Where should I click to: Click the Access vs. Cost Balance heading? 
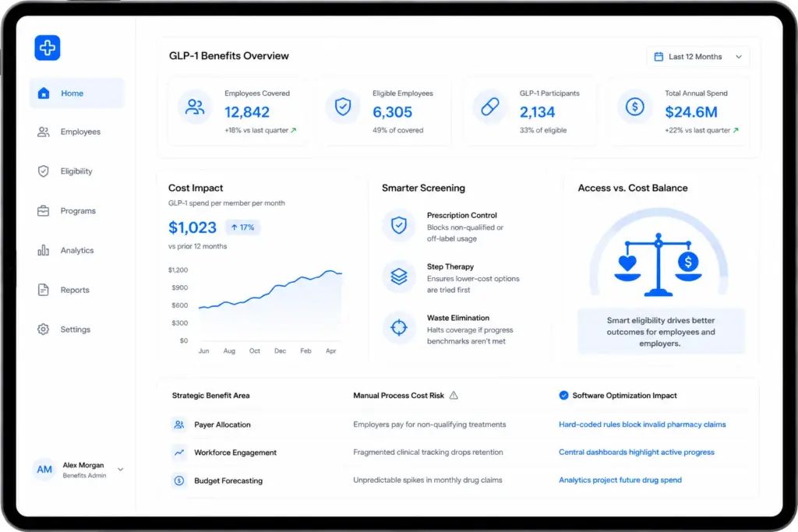tap(633, 188)
